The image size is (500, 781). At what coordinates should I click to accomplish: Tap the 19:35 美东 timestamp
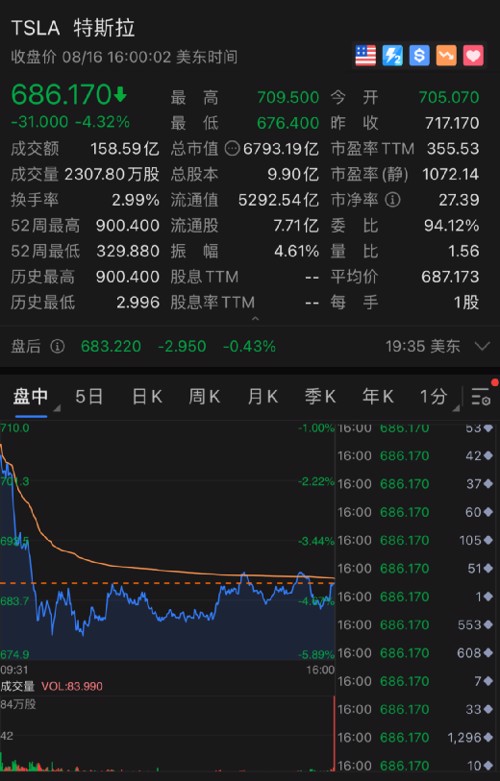click(x=423, y=346)
